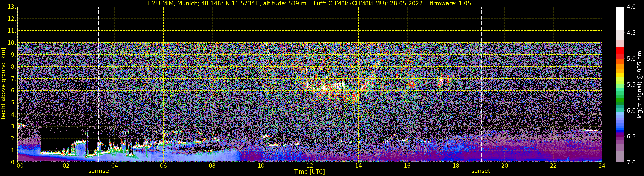This screenshot has width=644, height=176.
Task: Click the time axis tick label "10"
Action: (261, 166)
